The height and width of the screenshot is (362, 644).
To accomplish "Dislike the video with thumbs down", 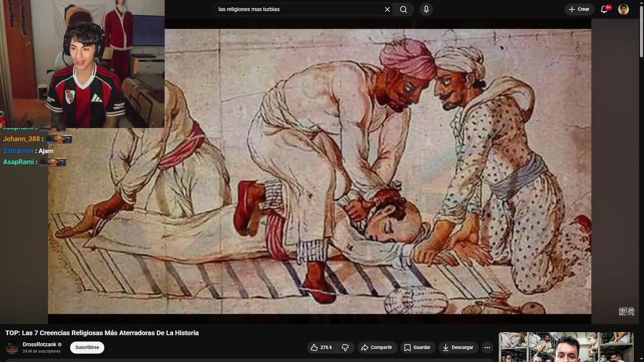I will click(345, 347).
